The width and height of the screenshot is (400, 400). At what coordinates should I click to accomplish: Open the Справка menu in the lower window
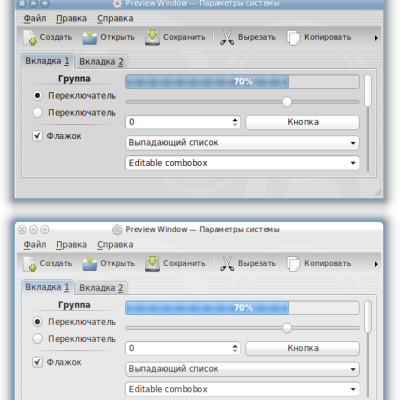point(115,244)
